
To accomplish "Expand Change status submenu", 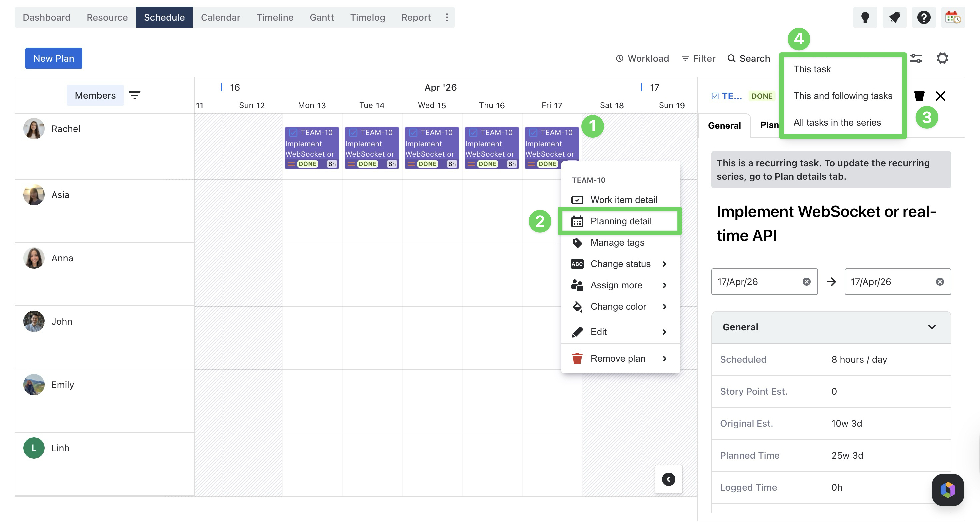I will coord(620,264).
